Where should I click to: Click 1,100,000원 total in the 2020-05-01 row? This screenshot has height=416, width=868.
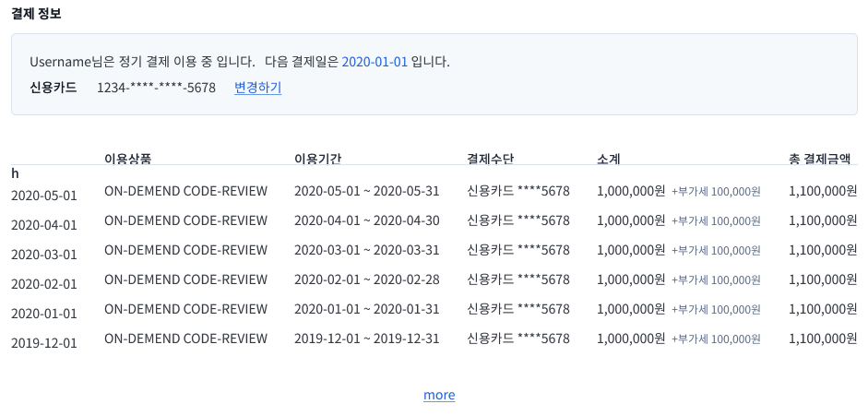coord(823,192)
